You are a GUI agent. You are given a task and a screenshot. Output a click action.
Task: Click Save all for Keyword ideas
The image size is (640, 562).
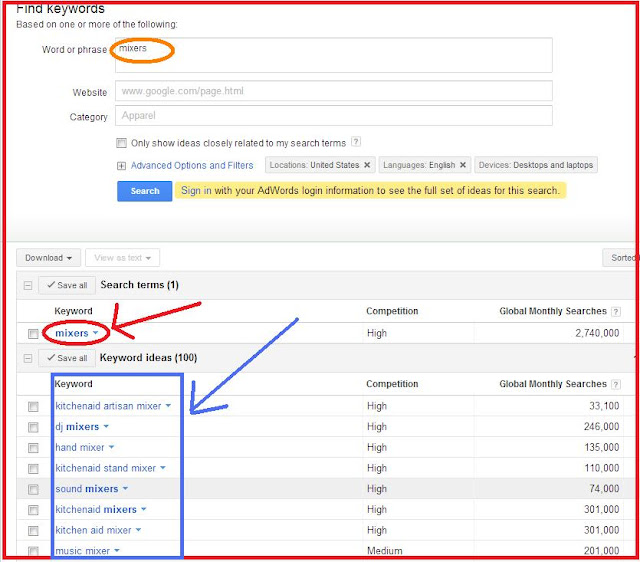point(67,358)
